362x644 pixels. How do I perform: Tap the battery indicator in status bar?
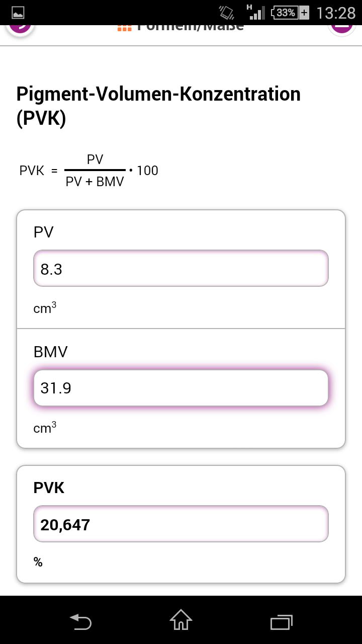tap(290, 13)
